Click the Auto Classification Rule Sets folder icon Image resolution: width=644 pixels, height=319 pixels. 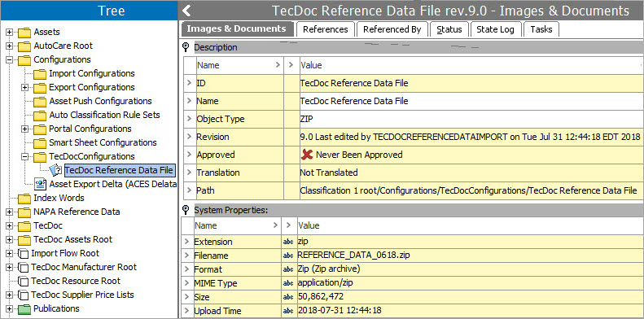tap(40, 116)
